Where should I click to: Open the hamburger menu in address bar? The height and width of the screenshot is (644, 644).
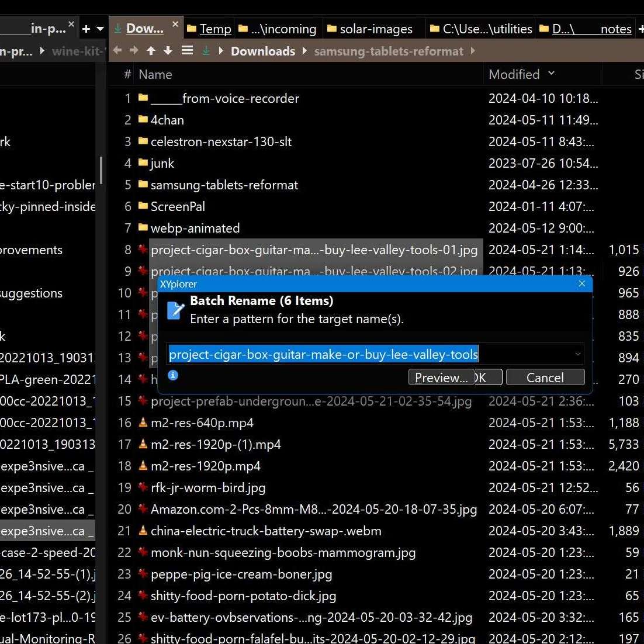click(x=187, y=51)
